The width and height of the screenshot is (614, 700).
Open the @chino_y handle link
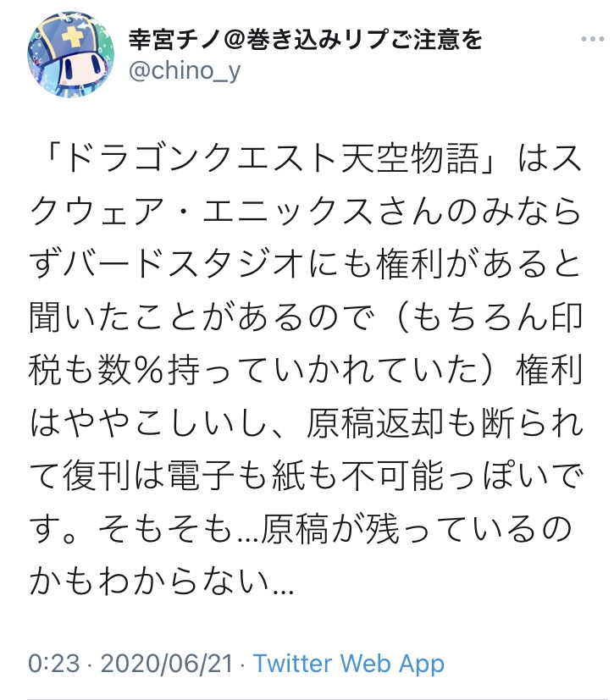pos(185,70)
